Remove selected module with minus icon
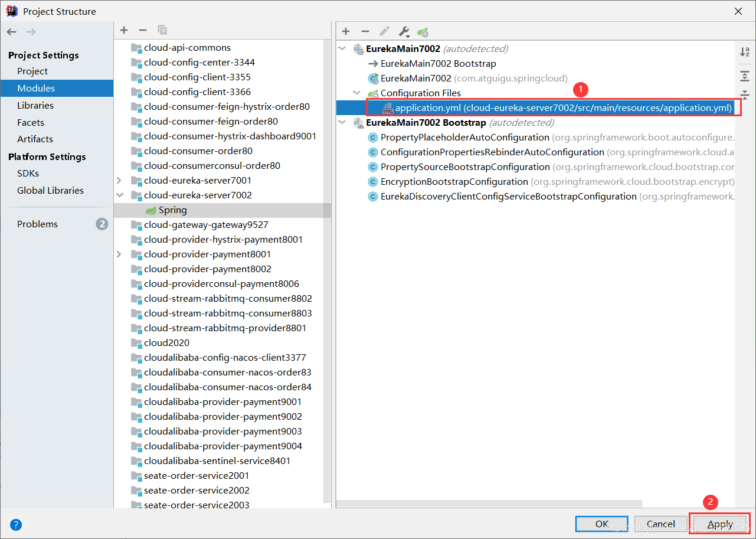 [142, 30]
